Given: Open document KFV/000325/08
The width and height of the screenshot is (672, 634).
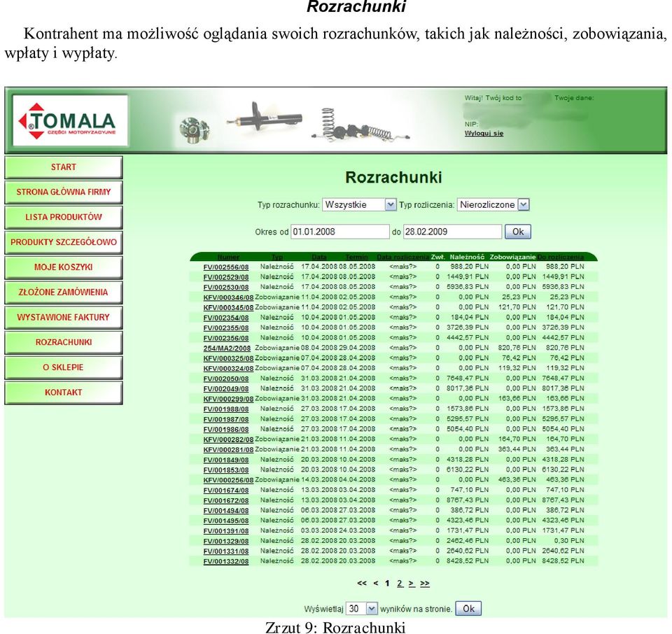Looking at the screenshot, I should point(228,358).
